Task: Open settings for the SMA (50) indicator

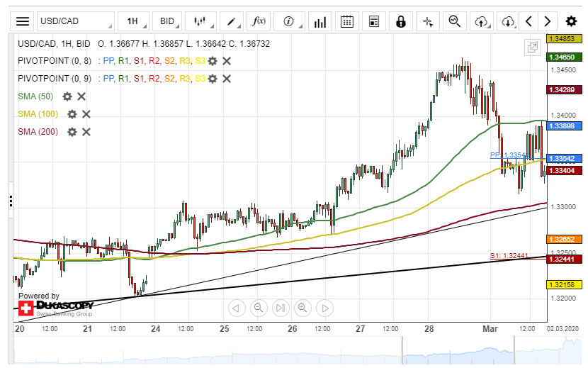Action: pos(67,96)
